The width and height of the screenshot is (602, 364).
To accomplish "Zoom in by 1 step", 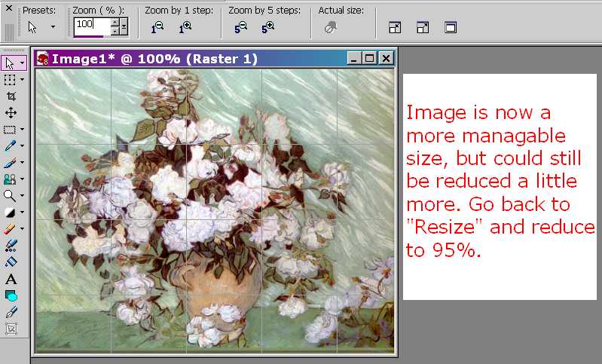I will pos(185,28).
